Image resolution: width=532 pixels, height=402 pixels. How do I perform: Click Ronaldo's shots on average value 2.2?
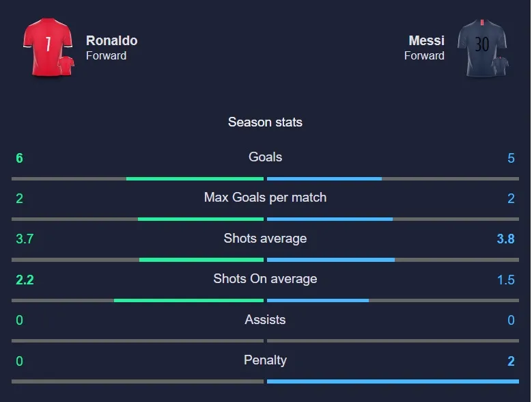25,280
